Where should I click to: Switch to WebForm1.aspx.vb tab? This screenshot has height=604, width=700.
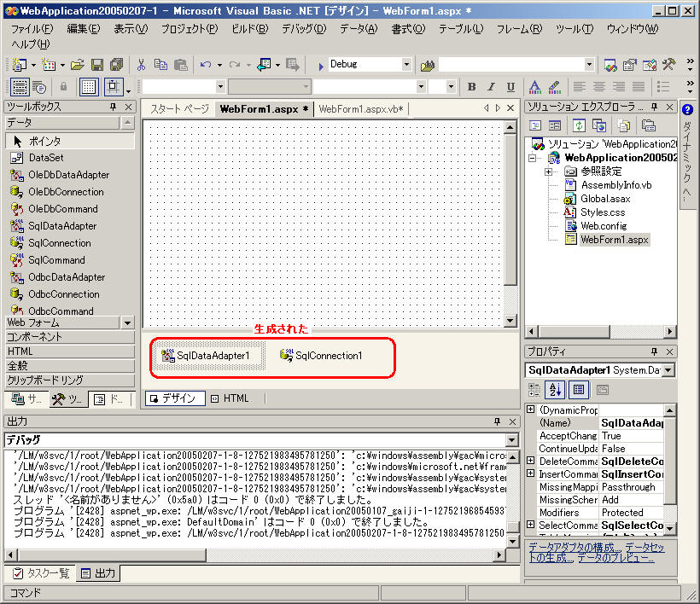tap(360, 109)
